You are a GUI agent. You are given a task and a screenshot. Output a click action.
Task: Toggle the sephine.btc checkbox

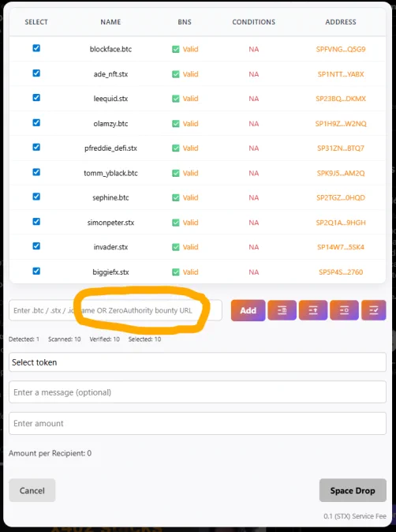36,197
